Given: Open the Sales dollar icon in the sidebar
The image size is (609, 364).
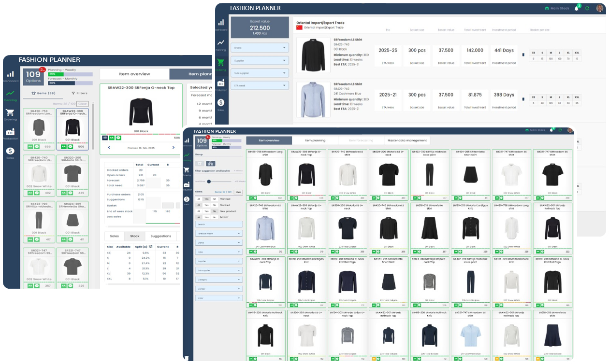Looking at the screenshot, I should (187, 198).
